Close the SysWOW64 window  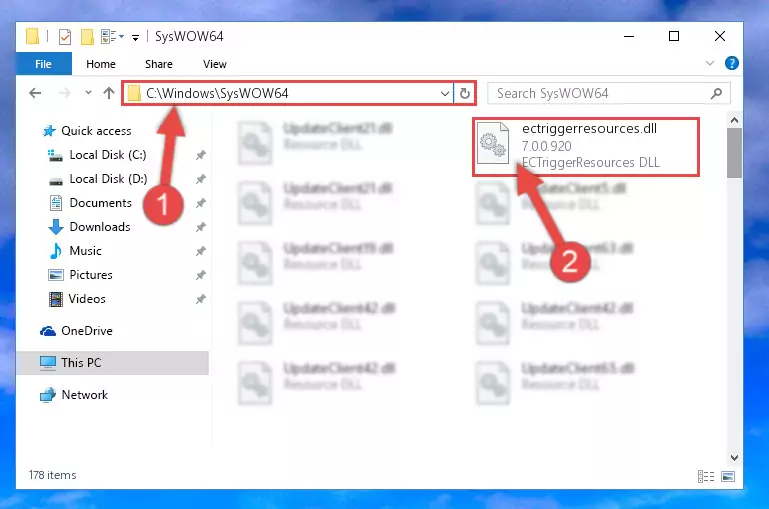pyautogui.click(x=719, y=36)
